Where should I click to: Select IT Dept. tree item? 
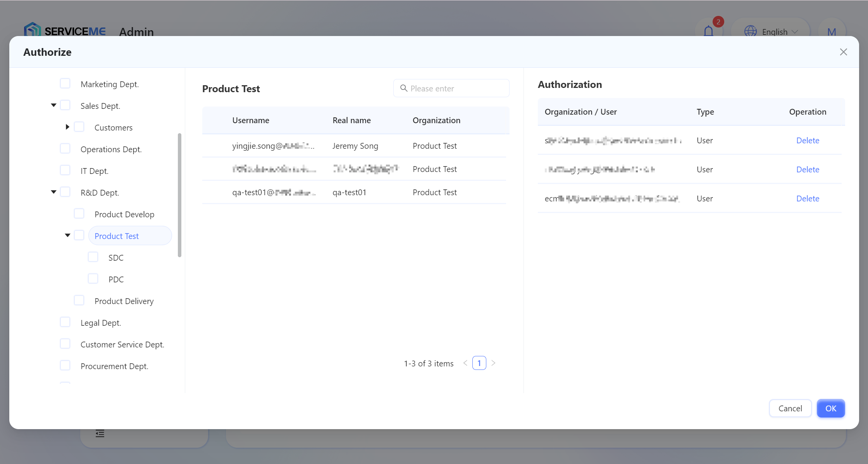coord(94,171)
